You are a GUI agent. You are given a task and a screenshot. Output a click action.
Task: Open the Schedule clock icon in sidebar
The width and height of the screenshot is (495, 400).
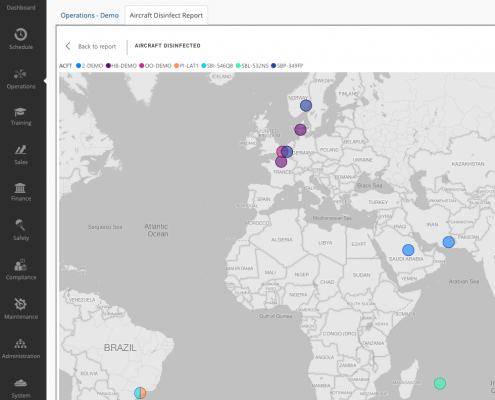point(21,35)
